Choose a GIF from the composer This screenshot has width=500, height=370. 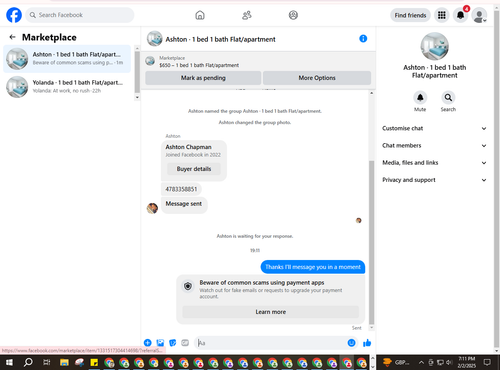(x=185, y=343)
